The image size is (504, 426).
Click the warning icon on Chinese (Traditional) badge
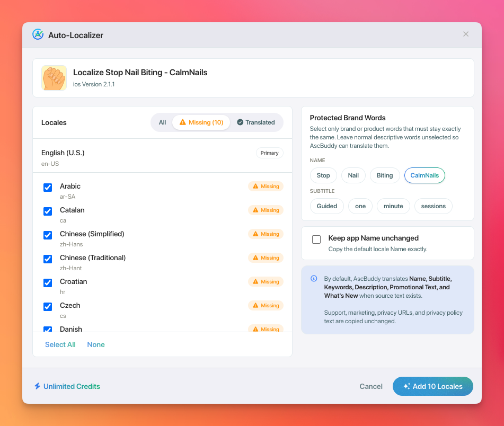pyautogui.click(x=255, y=258)
